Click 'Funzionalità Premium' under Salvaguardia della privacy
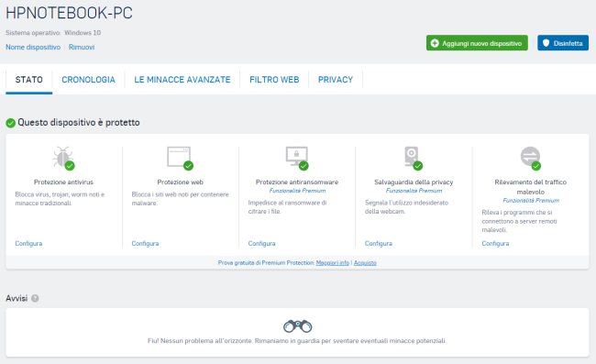596x364 pixels. coord(414,191)
